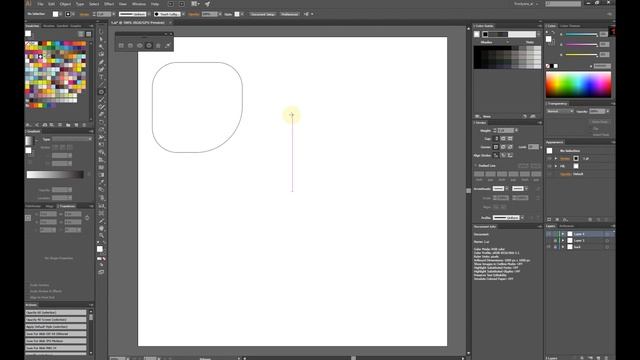
Task: Select the Hand tool
Action: 101,228
